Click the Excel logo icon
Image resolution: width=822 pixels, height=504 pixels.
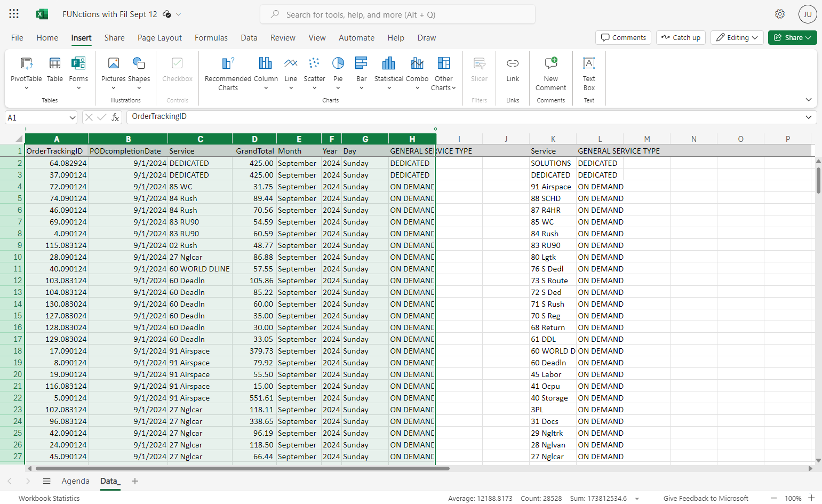[x=42, y=14]
